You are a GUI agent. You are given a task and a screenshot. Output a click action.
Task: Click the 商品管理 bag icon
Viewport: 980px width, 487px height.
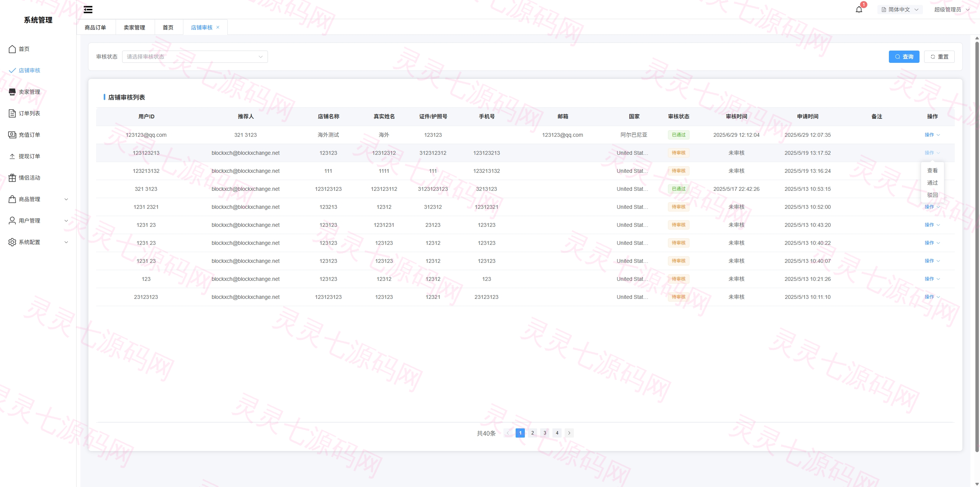point(12,199)
